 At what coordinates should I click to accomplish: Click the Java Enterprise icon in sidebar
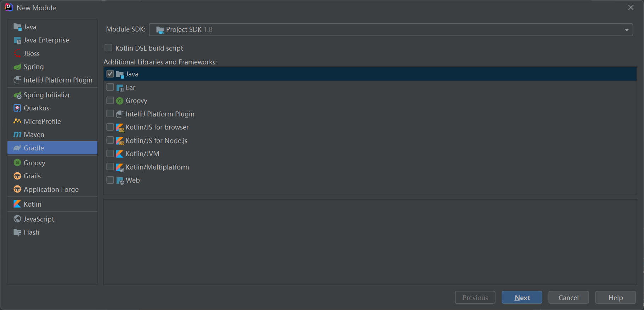tap(17, 40)
